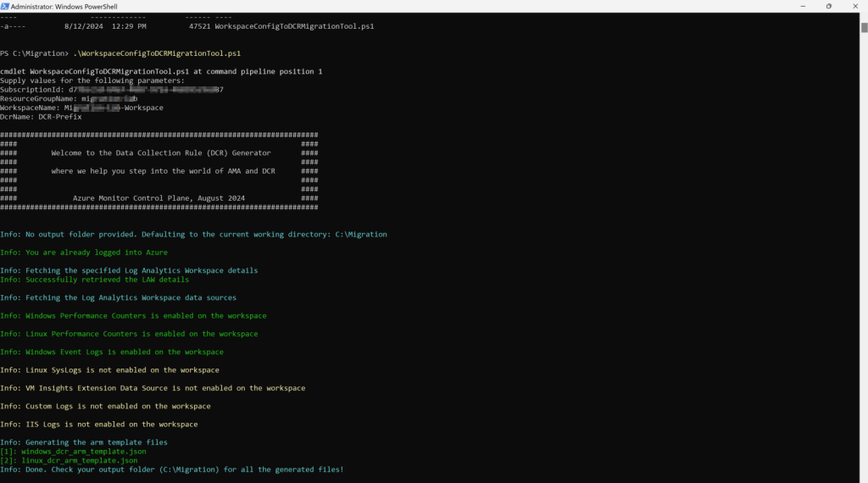Restore down the PowerShell window
868x483 pixels.
coord(829,6)
